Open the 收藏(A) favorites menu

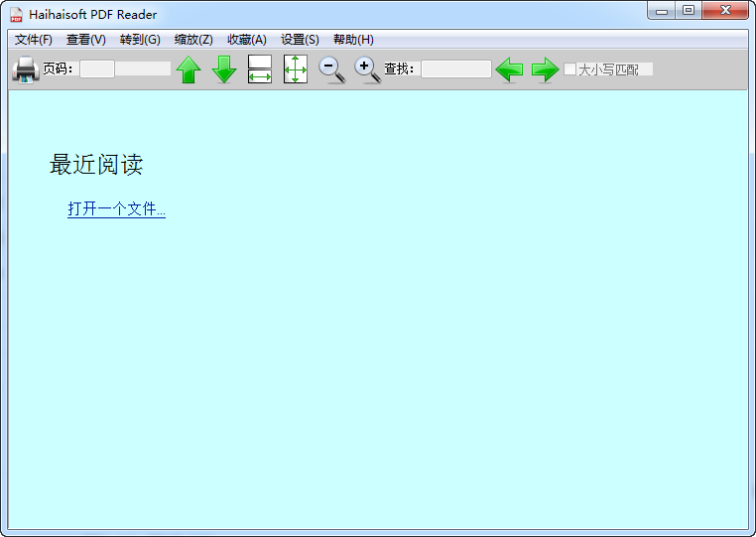pyautogui.click(x=247, y=40)
